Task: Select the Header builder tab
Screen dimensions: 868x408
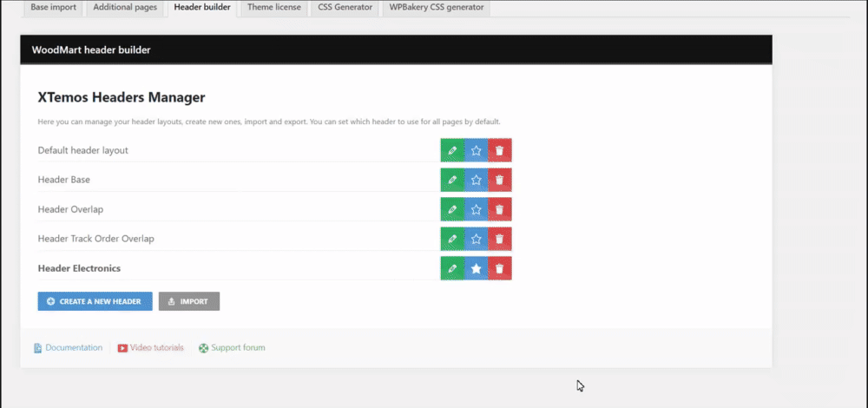Action: [x=202, y=8]
